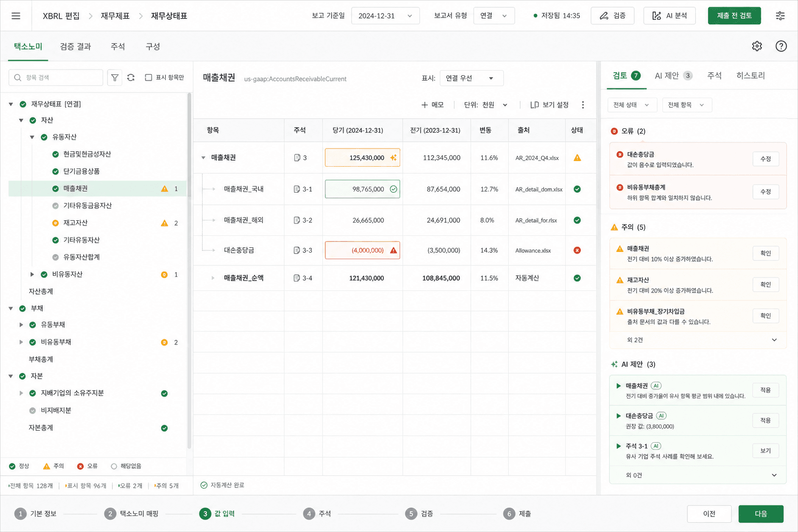This screenshot has height=532, width=798.
Task: Click the 다음 button
Action: point(761,514)
